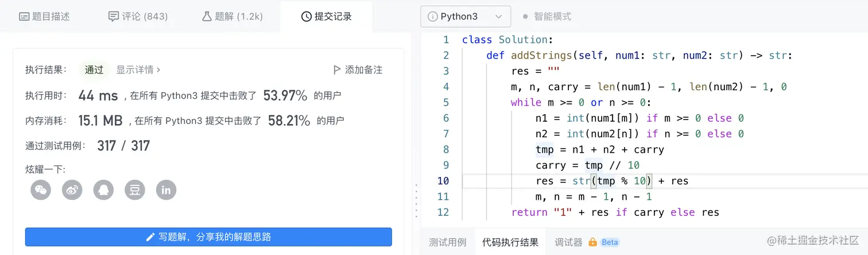Select the 测试用例 tab
868x255 pixels.
tap(447, 242)
